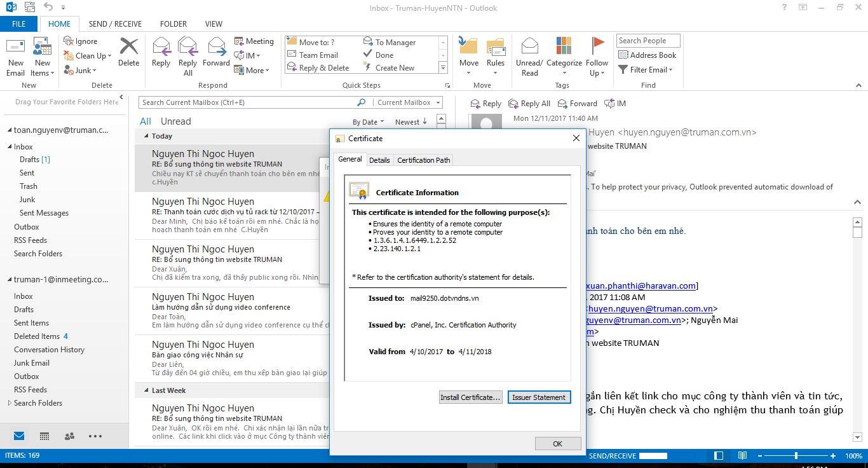Open the By Date arrangement dropdown
Image resolution: width=868 pixels, height=468 pixels.
pos(368,122)
